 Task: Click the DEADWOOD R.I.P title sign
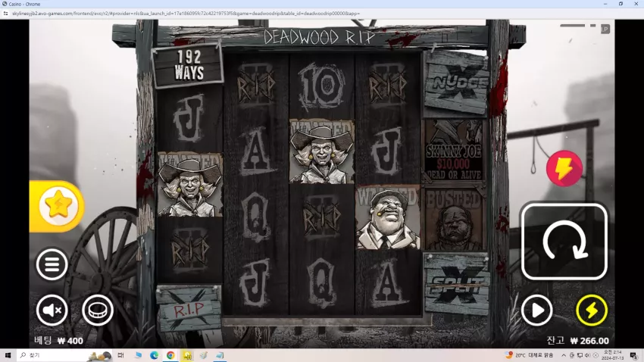pos(320,37)
